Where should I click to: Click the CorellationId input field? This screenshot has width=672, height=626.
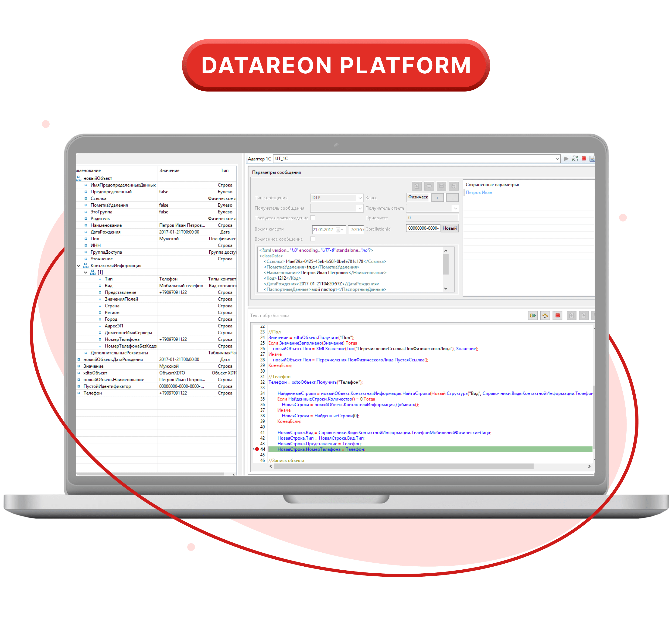423,228
